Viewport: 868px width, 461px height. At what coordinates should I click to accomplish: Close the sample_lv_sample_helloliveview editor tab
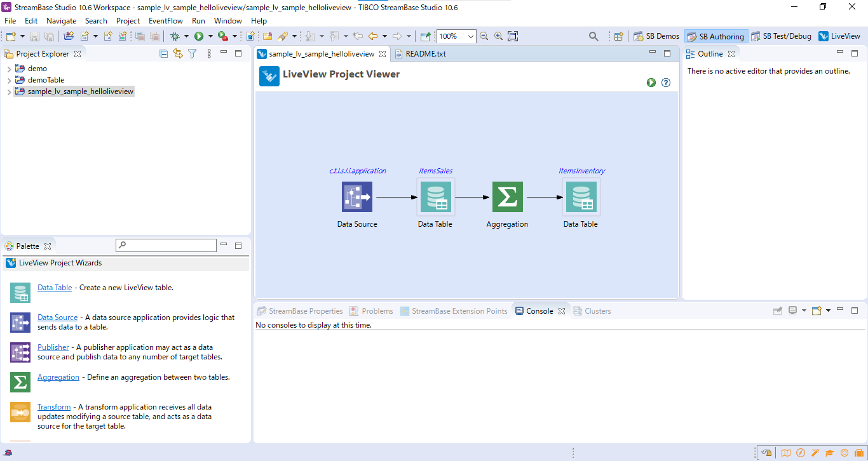click(383, 54)
